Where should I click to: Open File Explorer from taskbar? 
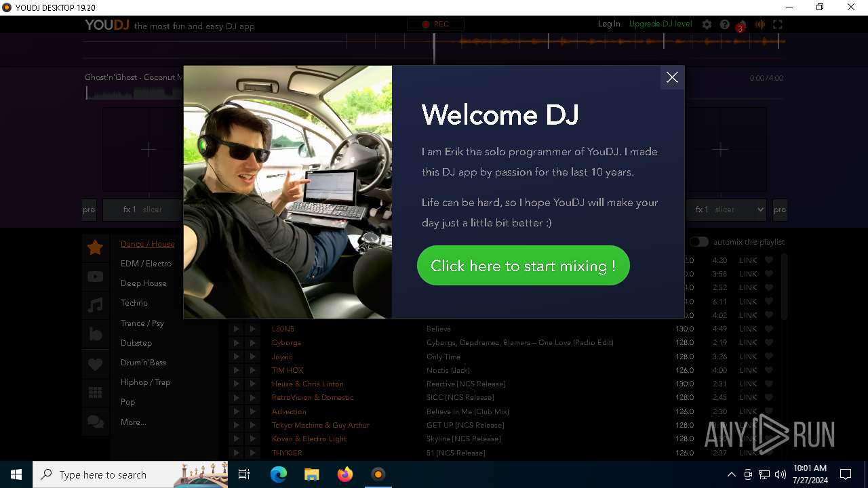point(312,474)
